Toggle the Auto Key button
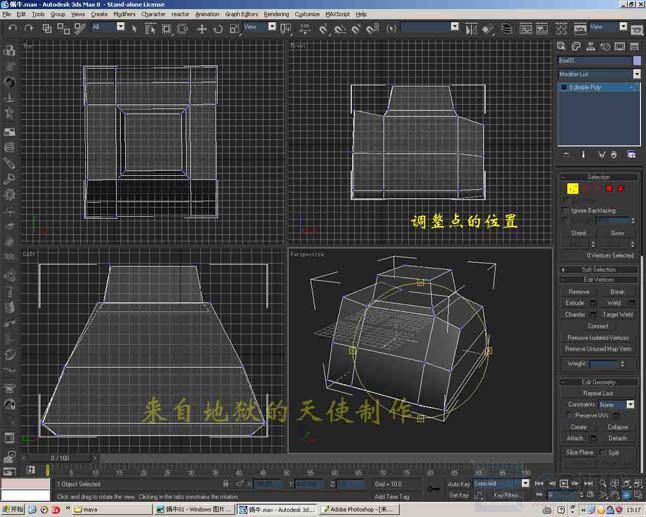 coord(459,484)
